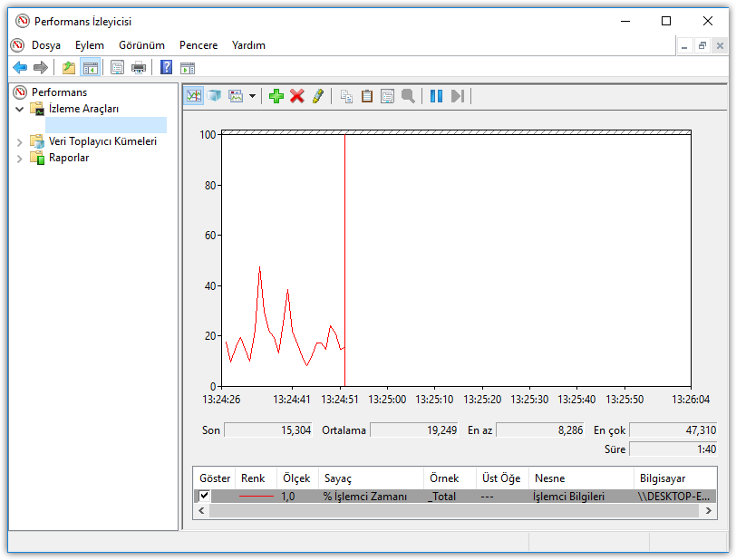
Task: Collapse the İzleme Araçları tree node
Action: pyautogui.click(x=20, y=110)
